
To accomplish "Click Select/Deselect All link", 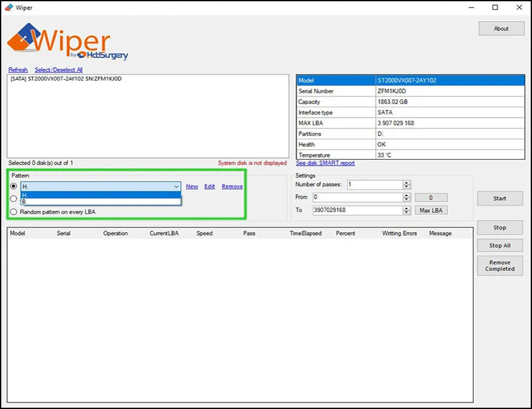I will (x=58, y=70).
